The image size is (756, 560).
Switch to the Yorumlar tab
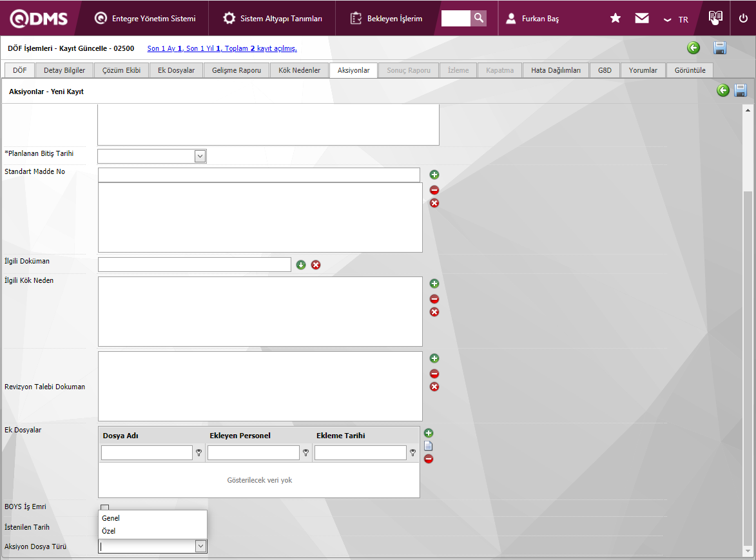[643, 70]
